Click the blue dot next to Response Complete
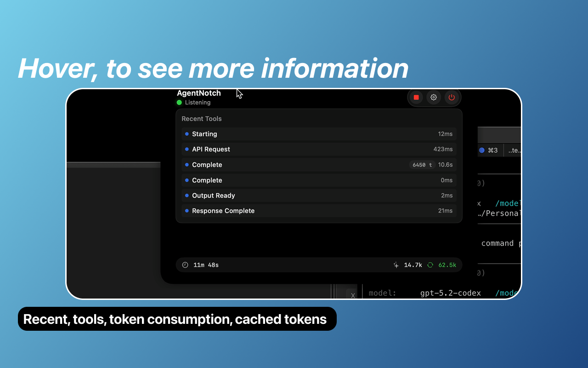588x368 pixels. [187, 211]
